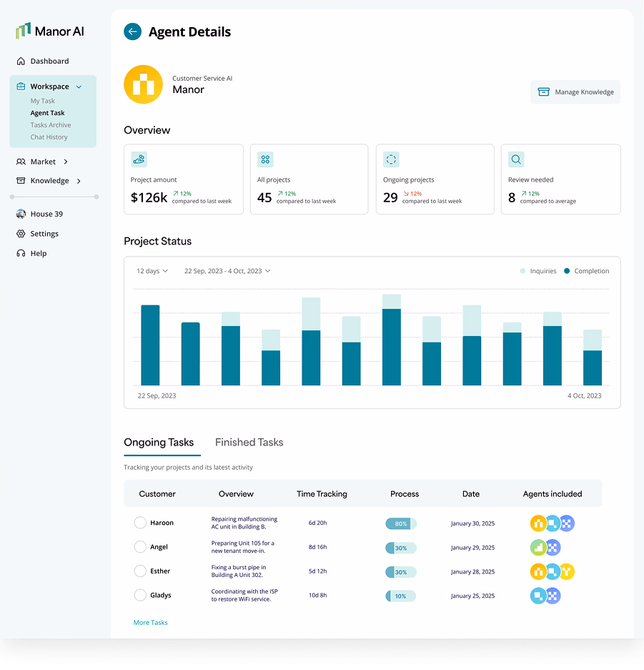The image size is (644, 670).
Task: Click the Manage Knowledge button
Action: pyautogui.click(x=575, y=92)
